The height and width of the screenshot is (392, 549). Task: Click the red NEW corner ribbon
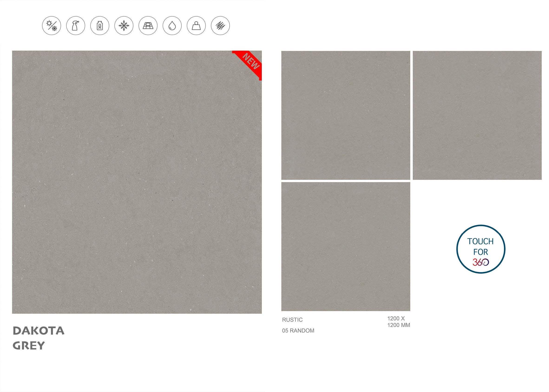(x=249, y=63)
